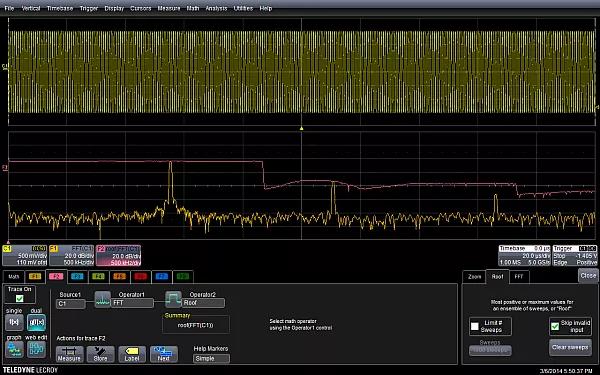Click the Close button on the dialog
Viewport: 600px width, 375px height.
click(x=588, y=276)
